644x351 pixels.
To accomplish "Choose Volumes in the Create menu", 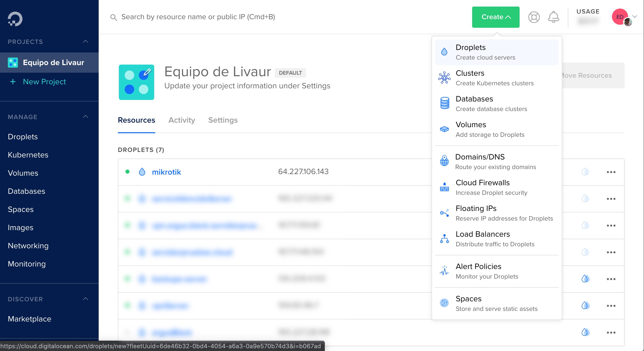I will (x=497, y=129).
